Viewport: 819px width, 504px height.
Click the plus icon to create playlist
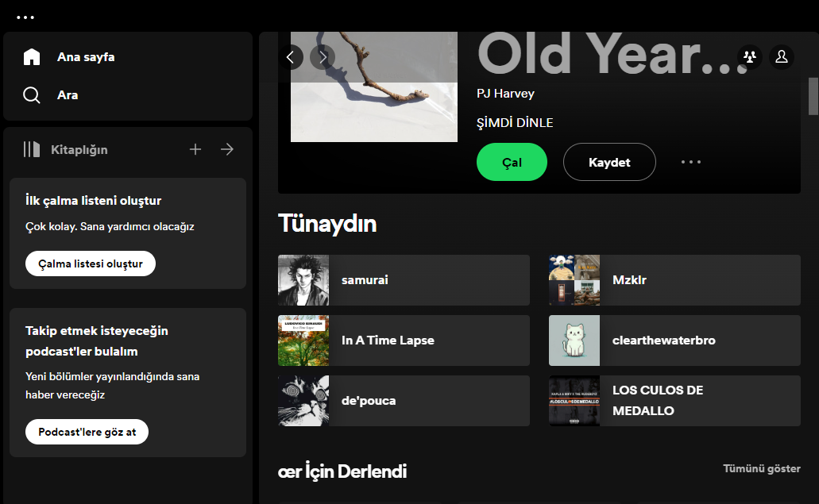coord(195,149)
